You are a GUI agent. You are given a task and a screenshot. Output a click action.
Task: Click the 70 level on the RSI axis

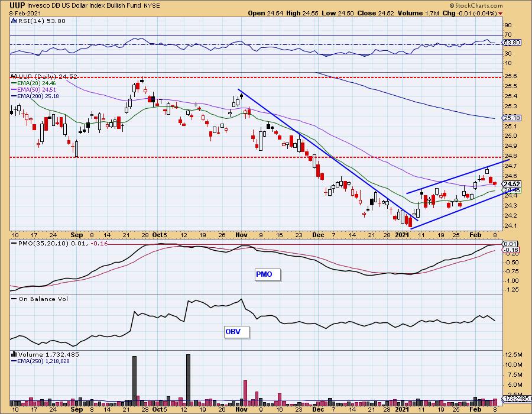point(508,35)
